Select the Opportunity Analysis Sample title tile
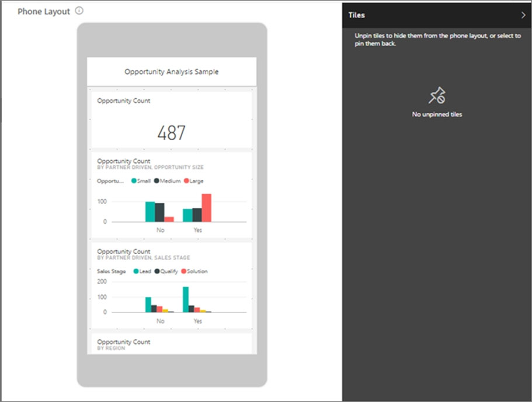 171,72
